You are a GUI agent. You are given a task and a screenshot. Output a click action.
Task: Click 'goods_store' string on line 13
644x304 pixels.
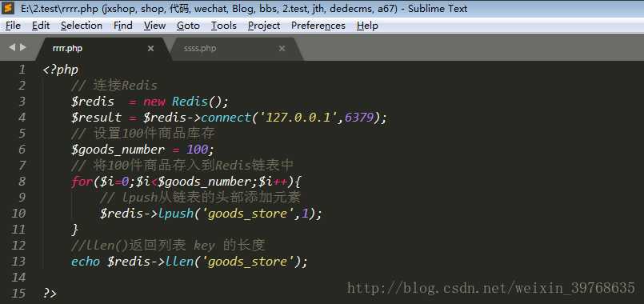(x=247, y=262)
